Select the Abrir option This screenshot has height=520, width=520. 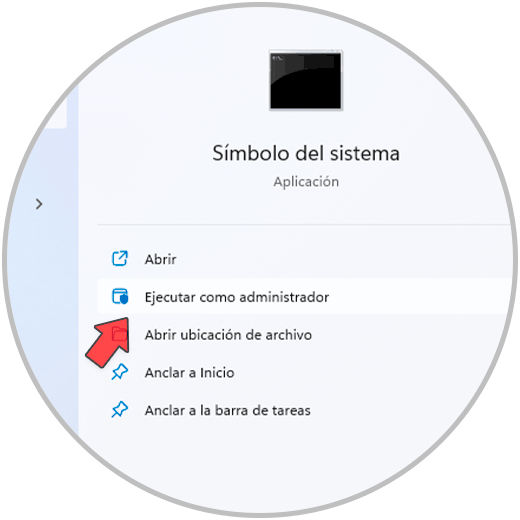tap(160, 259)
